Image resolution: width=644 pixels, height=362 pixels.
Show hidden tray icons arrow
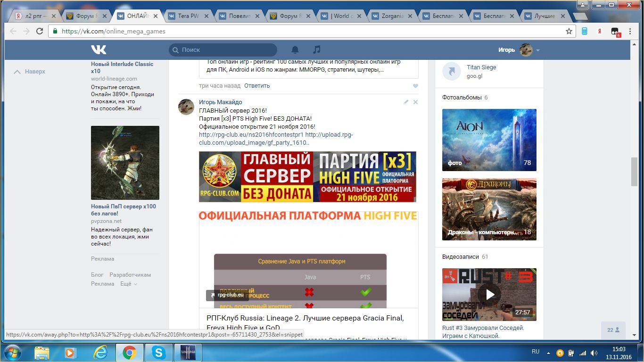click(x=549, y=353)
